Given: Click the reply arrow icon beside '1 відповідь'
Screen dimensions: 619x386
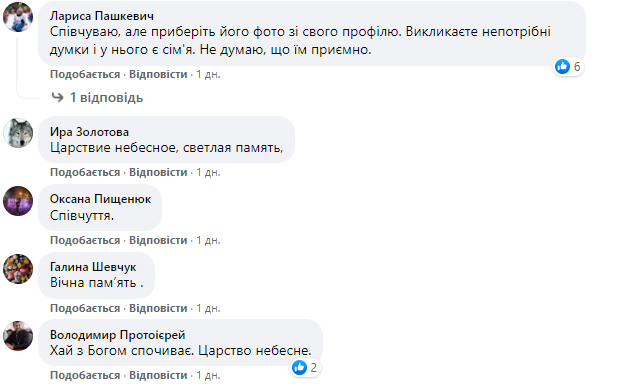Looking at the screenshot, I should point(58,97).
